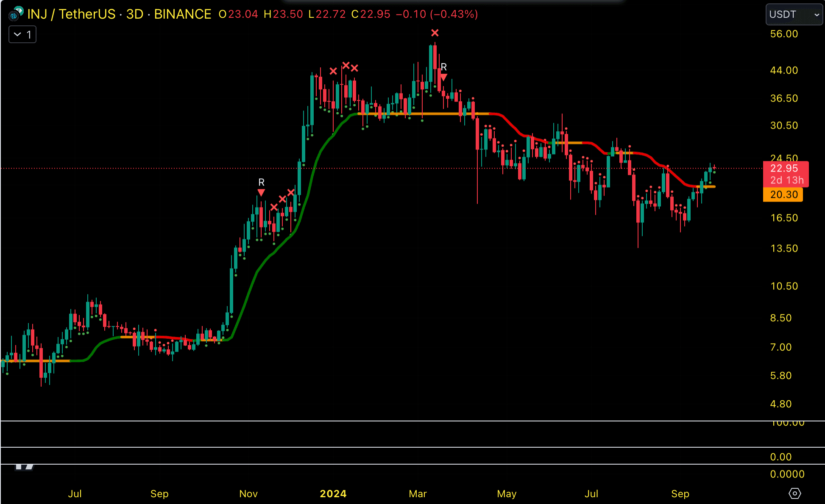The width and height of the screenshot is (825, 504).
Task: Click the first Jul label on time axis
Action: tap(75, 494)
